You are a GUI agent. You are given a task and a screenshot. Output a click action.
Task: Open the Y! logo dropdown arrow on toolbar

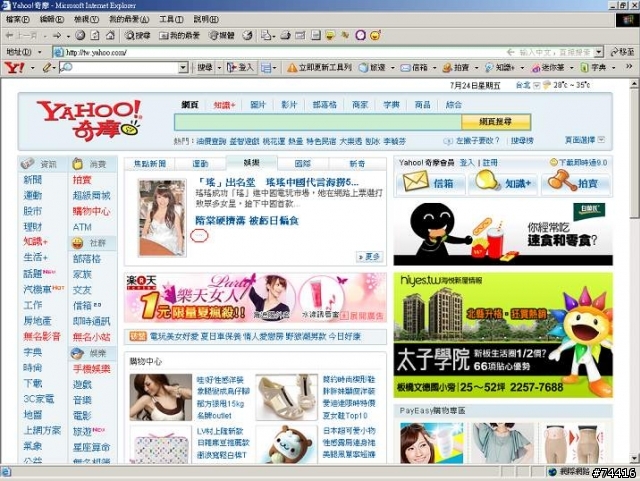[33, 68]
